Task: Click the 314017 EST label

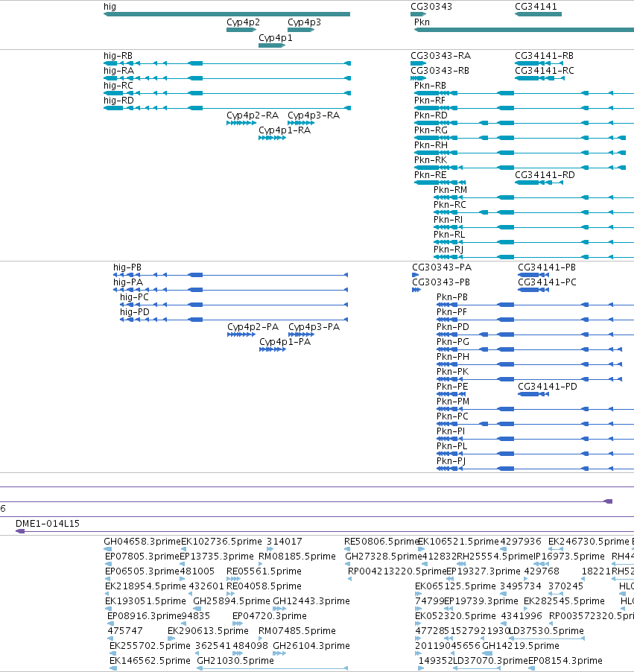Action: coord(284,542)
